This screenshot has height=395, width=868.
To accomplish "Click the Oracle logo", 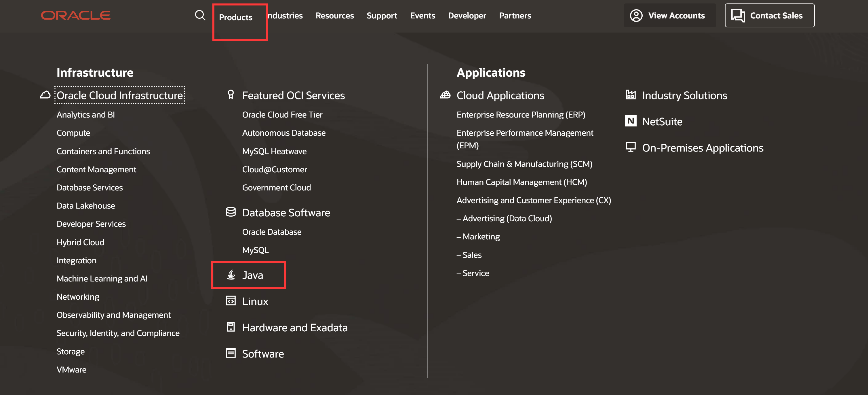I will pyautogui.click(x=75, y=15).
